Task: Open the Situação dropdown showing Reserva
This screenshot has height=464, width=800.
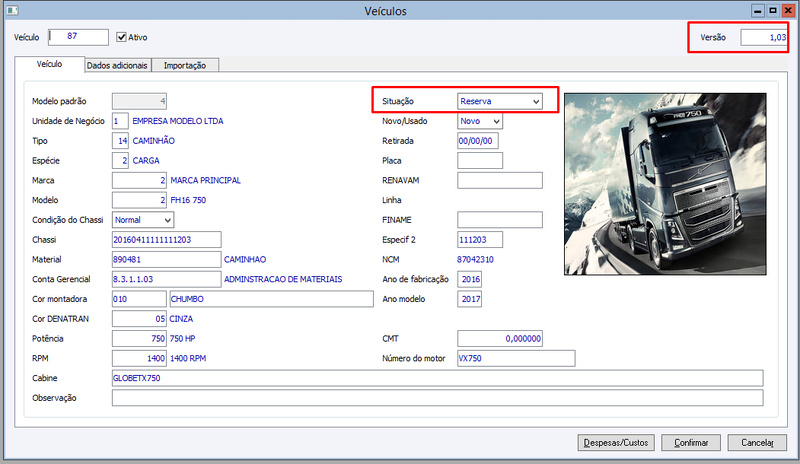Action: [x=499, y=101]
